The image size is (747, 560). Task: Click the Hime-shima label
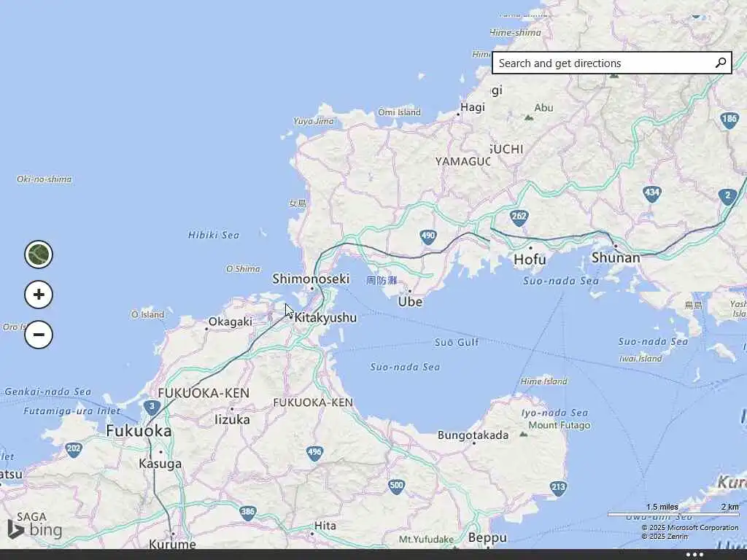(x=516, y=32)
